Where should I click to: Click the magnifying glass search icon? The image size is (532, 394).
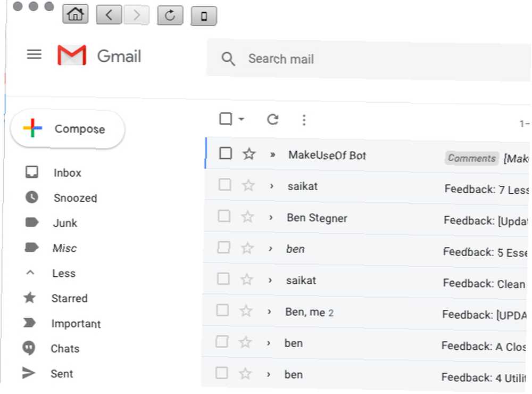(228, 59)
